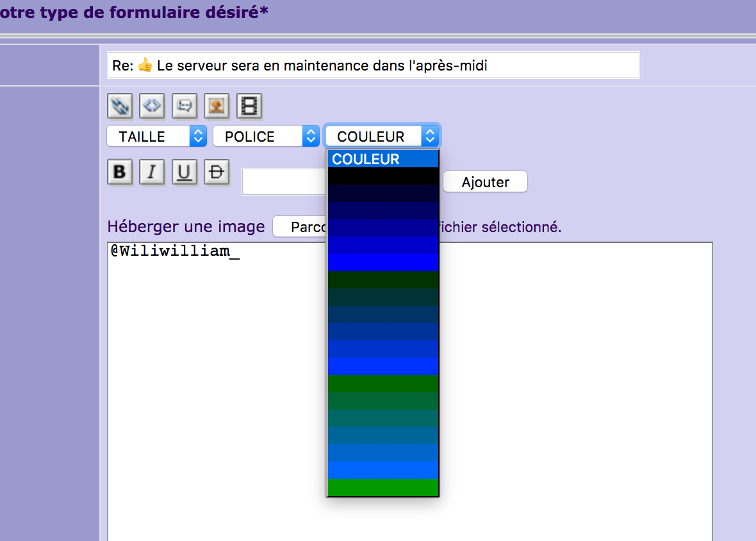
Task: Toggle bold formatting with the B button
Action: pyautogui.click(x=120, y=172)
